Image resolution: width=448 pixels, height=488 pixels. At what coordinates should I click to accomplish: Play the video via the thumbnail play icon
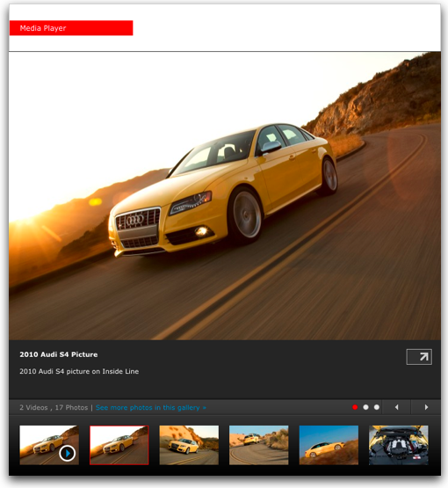coord(67,453)
